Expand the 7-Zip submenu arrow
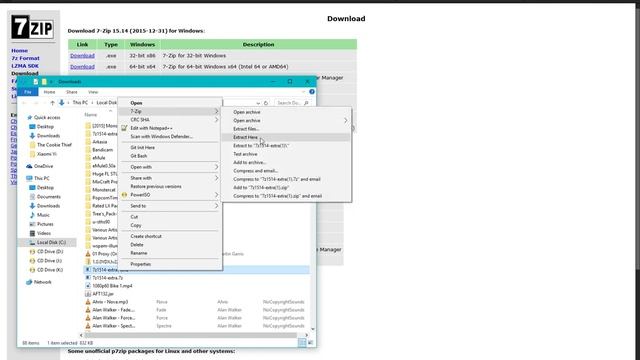 point(216,111)
